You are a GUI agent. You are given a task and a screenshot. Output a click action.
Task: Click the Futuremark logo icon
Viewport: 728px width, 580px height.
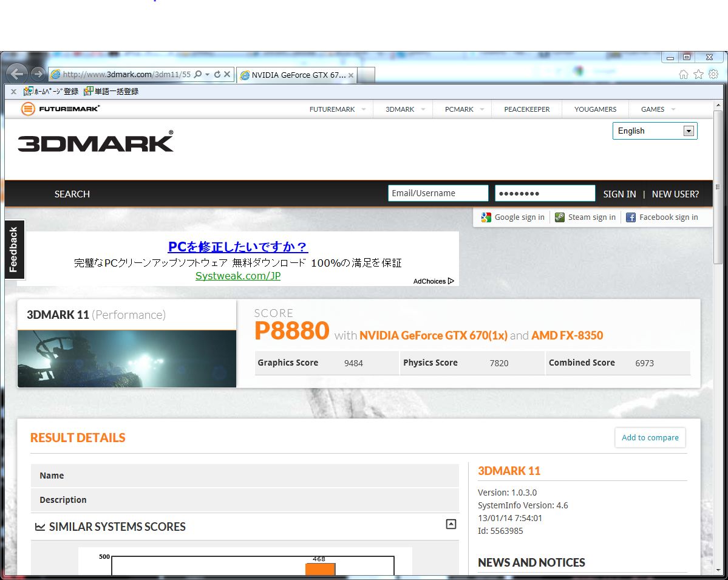tap(28, 109)
